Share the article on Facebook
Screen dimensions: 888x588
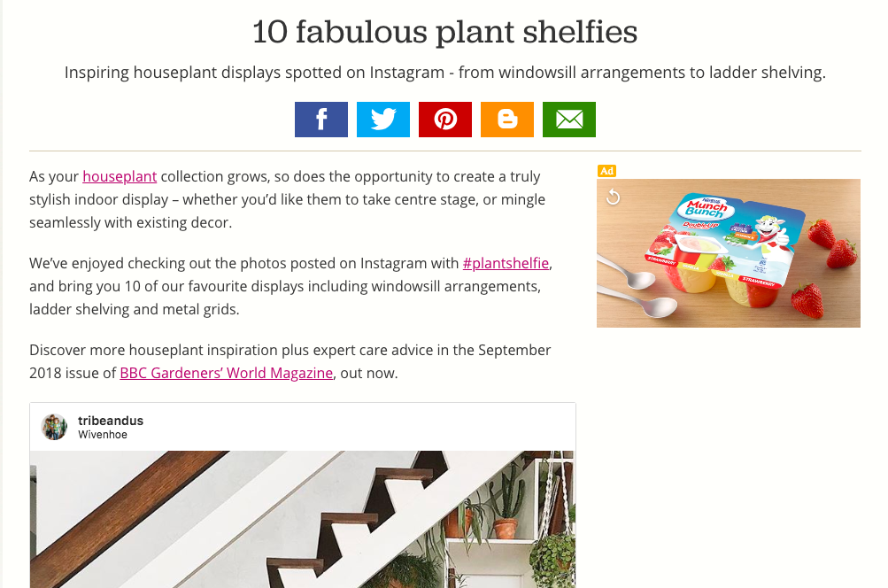click(x=321, y=120)
